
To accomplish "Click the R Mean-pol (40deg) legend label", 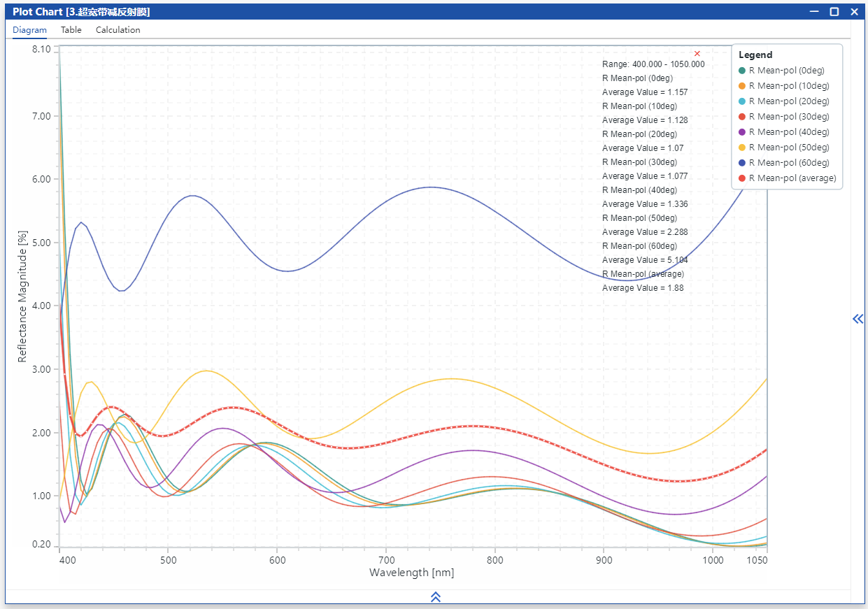I will point(788,132).
